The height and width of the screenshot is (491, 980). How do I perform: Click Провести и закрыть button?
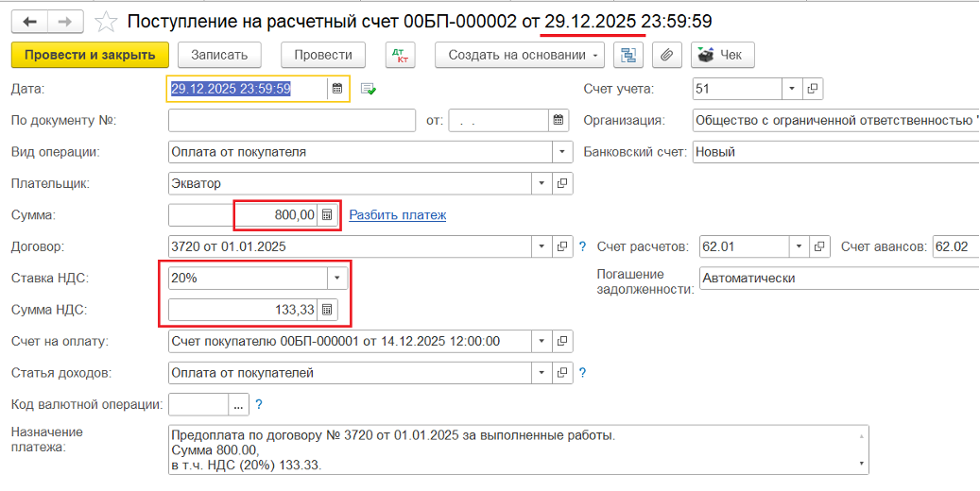tap(90, 55)
